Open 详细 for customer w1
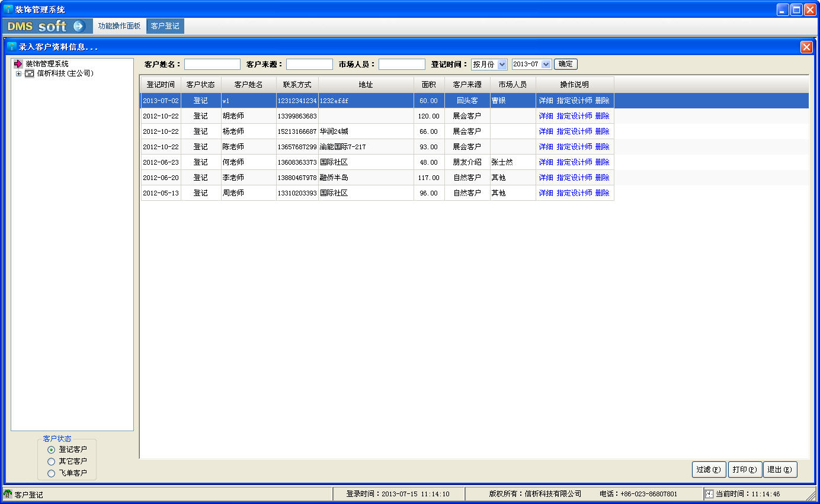 [546, 101]
